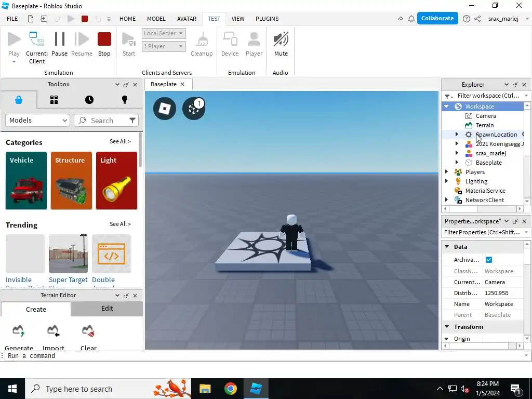Viewport: 532px width, 399px height.
Task: Open Google Chrome from the taskbar
Action: pyautogui.click(x=230, y=389)
